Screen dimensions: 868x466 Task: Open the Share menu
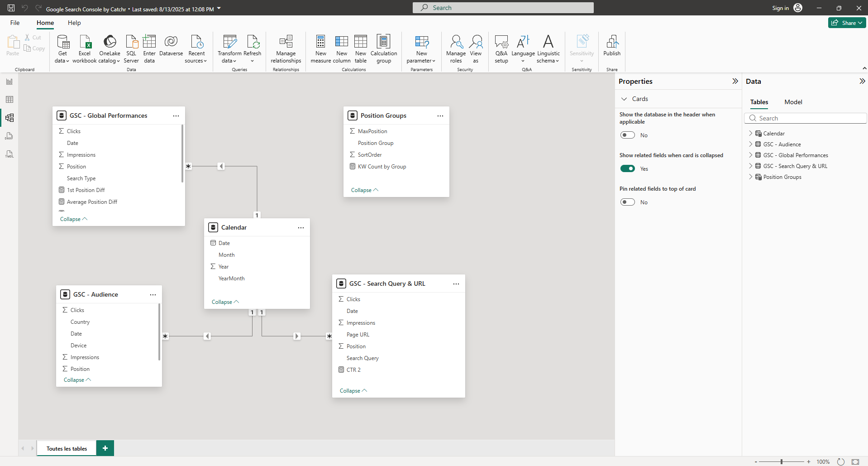(x=846, y=22)
